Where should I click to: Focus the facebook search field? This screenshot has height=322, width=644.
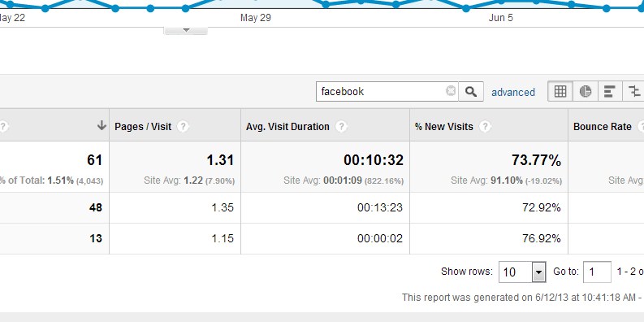[381, 91]
